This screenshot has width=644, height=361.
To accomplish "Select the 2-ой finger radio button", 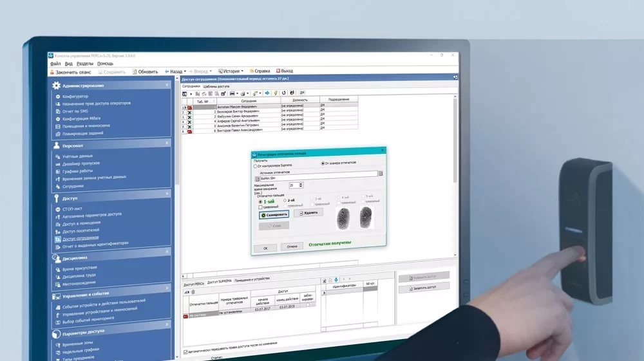I will pos(285,200).
